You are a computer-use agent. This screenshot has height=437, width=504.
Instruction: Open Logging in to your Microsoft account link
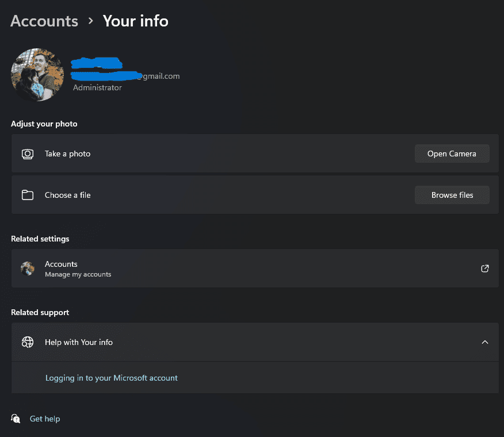111,378
